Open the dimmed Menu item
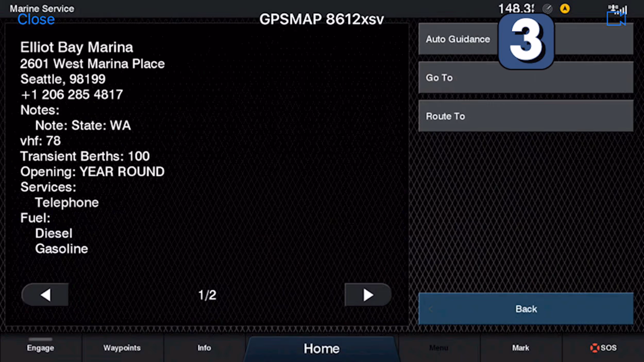The width and height of the screenshot is (644, 362). click(439, 348)
